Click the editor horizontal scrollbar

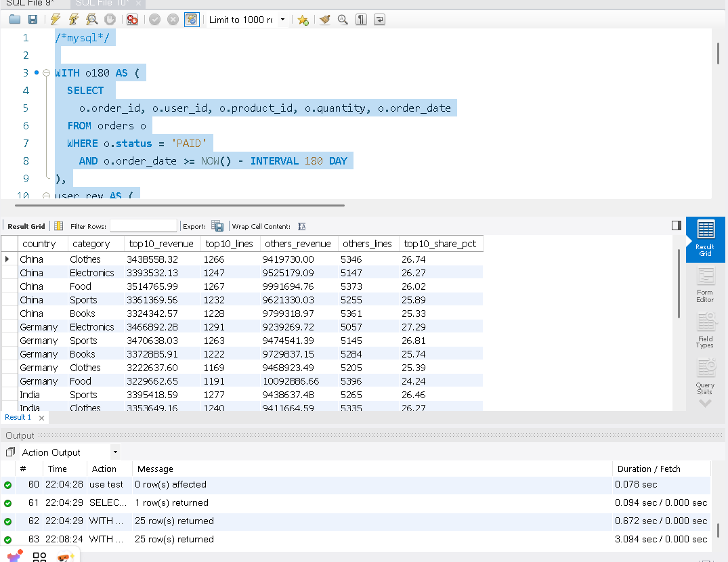point(179,204)
